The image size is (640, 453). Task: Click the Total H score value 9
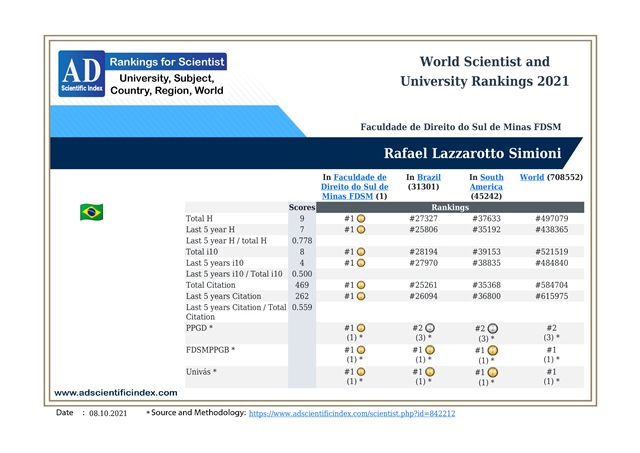[x=302, y=218]
